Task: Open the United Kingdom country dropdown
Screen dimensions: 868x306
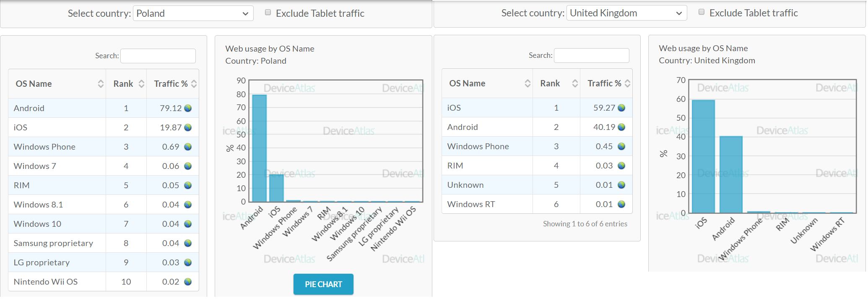Action: coord(626,13)
